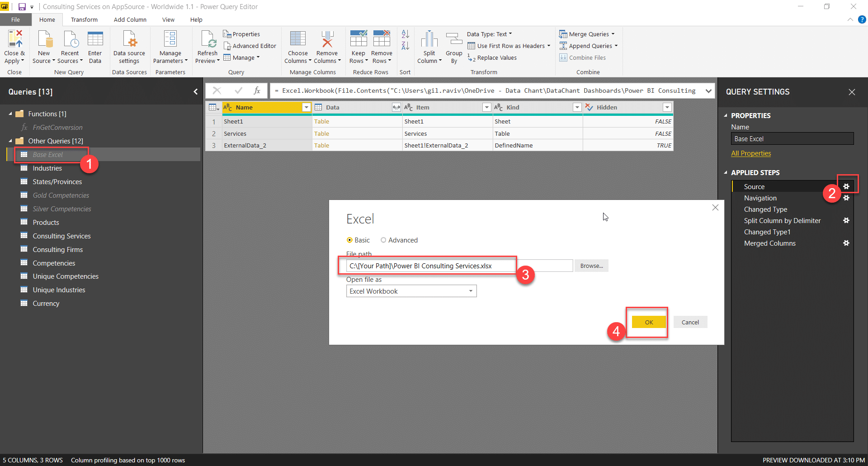Screen dimensions: 868x466
Task: Click the Choose Columns icon
Action: coord(298,39)
